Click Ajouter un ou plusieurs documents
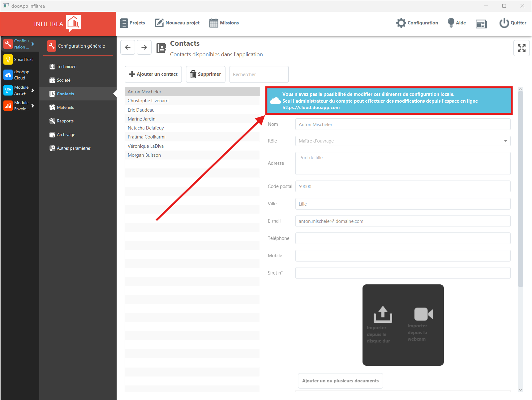The image size is (532, 400). click(x=340, y=381)
